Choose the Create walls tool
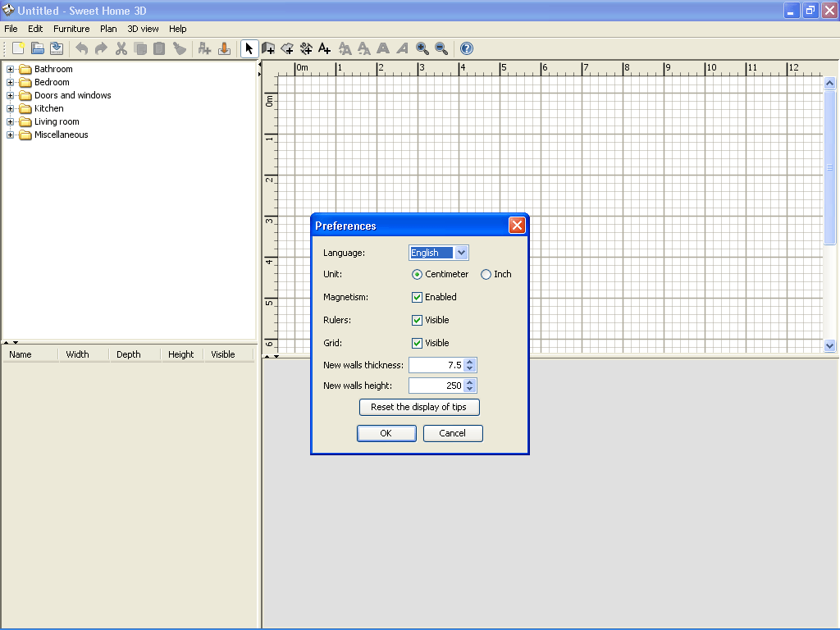Image resolution: width=840 pixels, height=630 pixels. point(268,48)
